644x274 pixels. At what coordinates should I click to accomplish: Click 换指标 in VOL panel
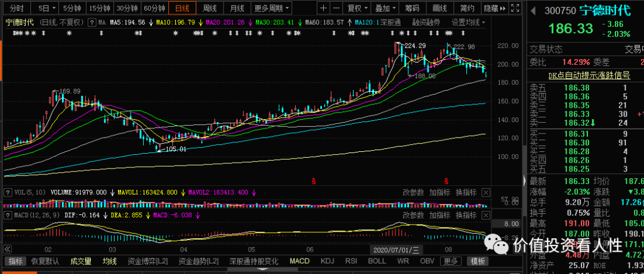point(466,192)
